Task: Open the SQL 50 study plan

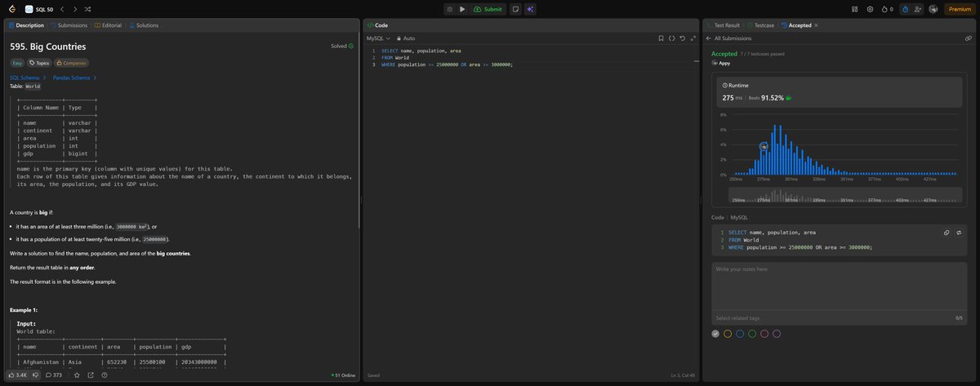Action: coord(39,9)
